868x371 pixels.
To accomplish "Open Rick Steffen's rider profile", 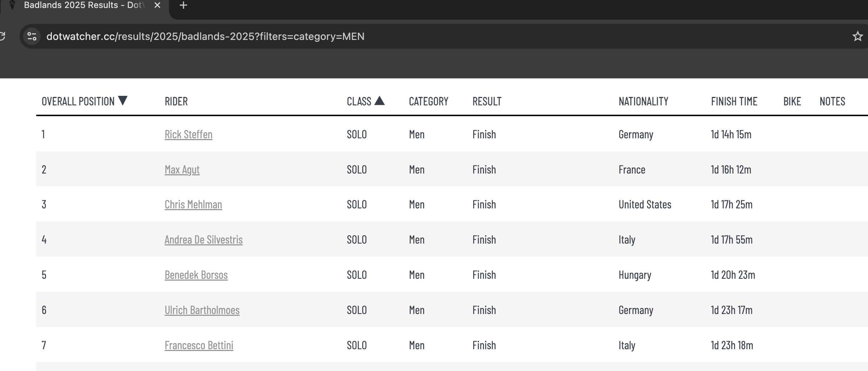I will point(189,134).
